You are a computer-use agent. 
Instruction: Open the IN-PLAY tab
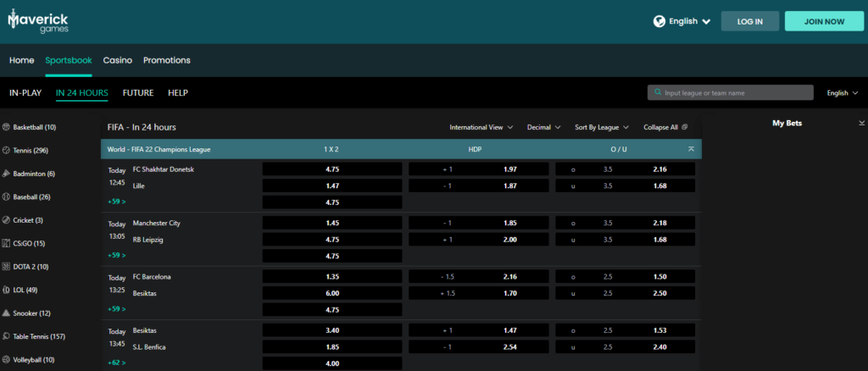coord(25,93)
